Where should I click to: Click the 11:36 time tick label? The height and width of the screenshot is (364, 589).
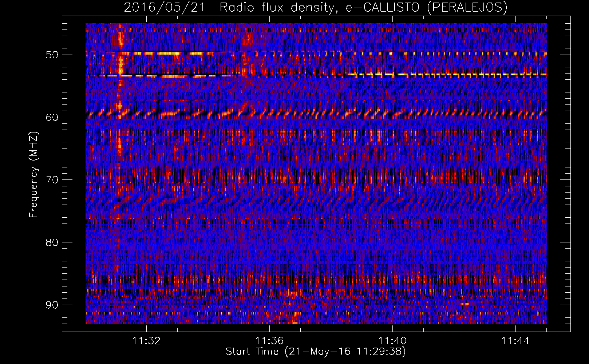269,341
